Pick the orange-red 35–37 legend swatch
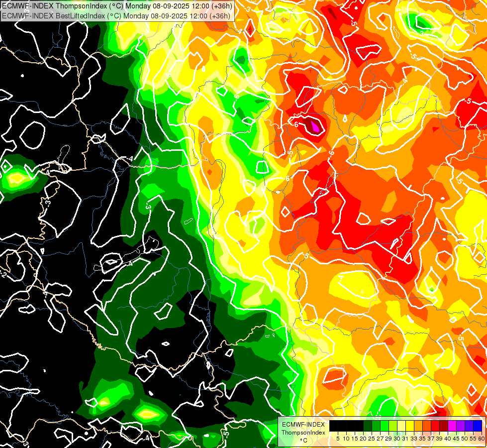The image size is (487, 448). point(427,426)
